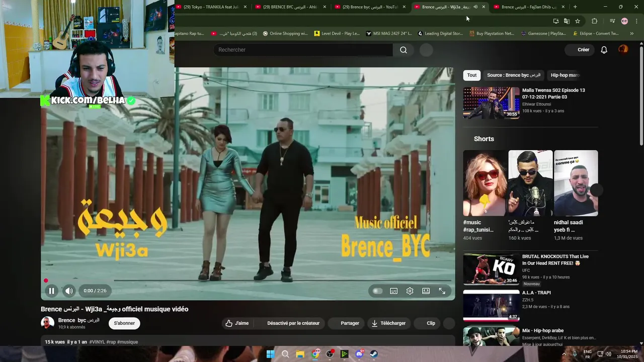The image size is (644, 362).
Task: Open the notifications bell
Action: coord(604,50)
